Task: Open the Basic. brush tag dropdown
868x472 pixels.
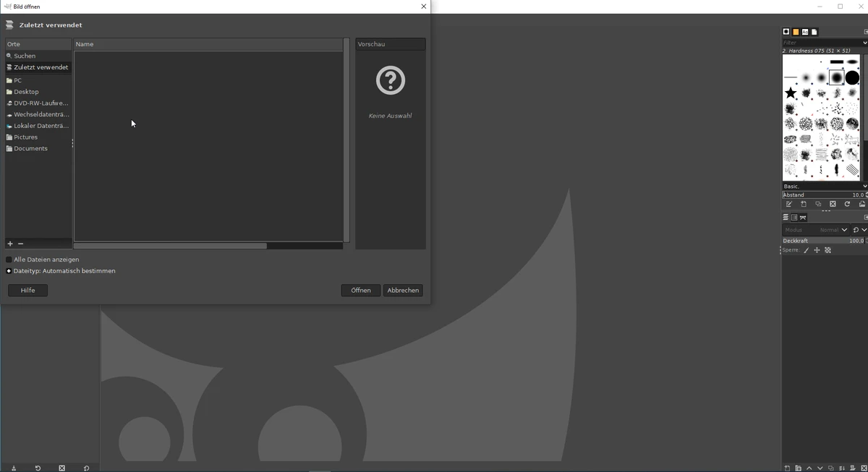Action: tap(825, 186)
